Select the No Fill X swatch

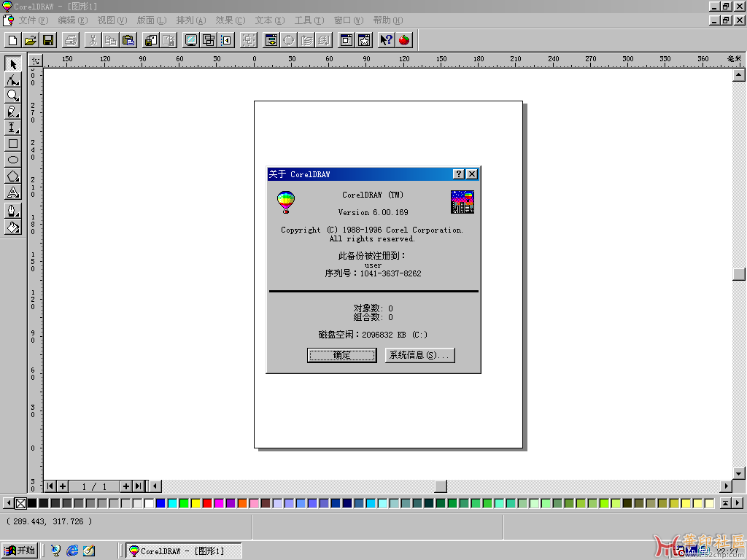(x=20, y=503)
